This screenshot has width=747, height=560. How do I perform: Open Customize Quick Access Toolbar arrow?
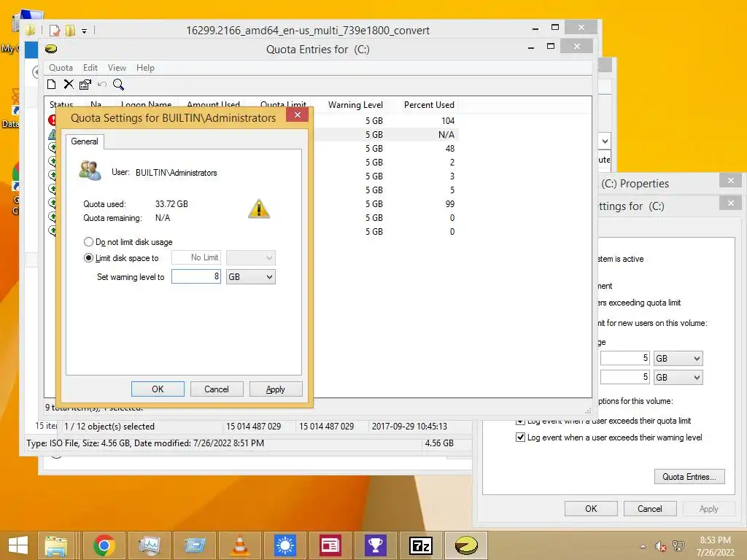click(84, 31)
